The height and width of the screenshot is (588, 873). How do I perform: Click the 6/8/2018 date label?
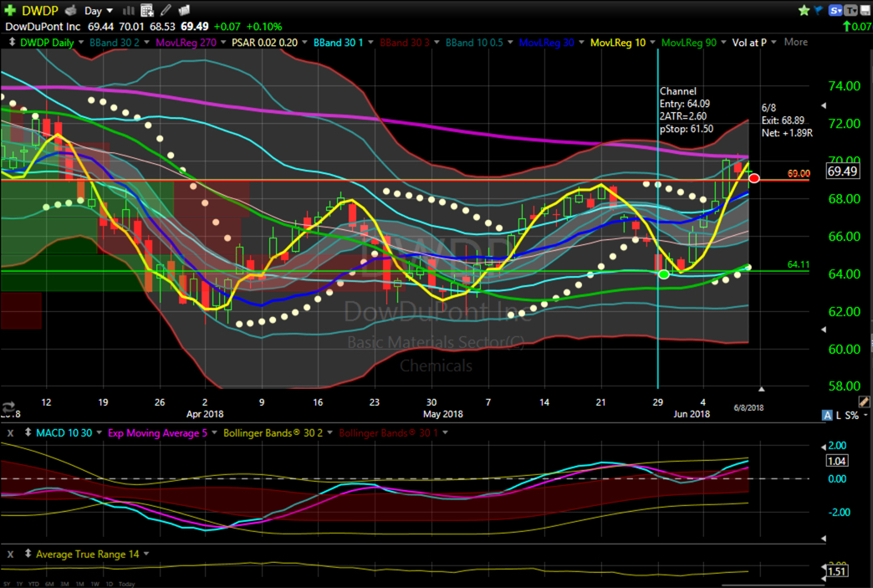click(x=748, y=407)
